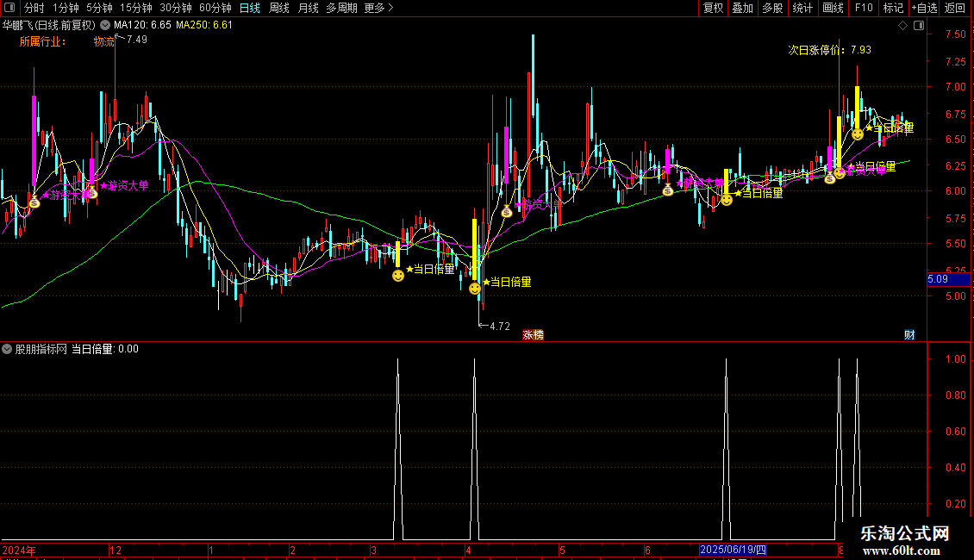
Task: Click the money bag icon at far-left candle
Action: pyautogui.click(x=34, y=202)
